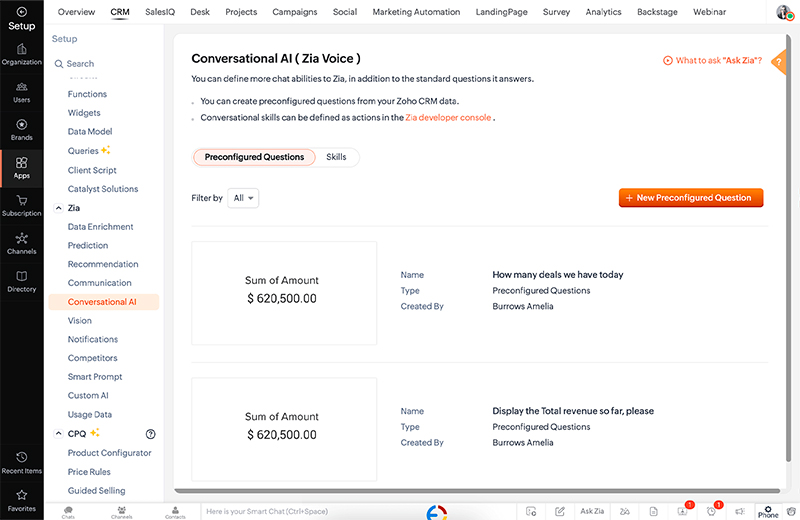The width and height of the screenshot is (800, 520).
Task: Open the Channels icon in left rail
Action: (x=21, y=243)
